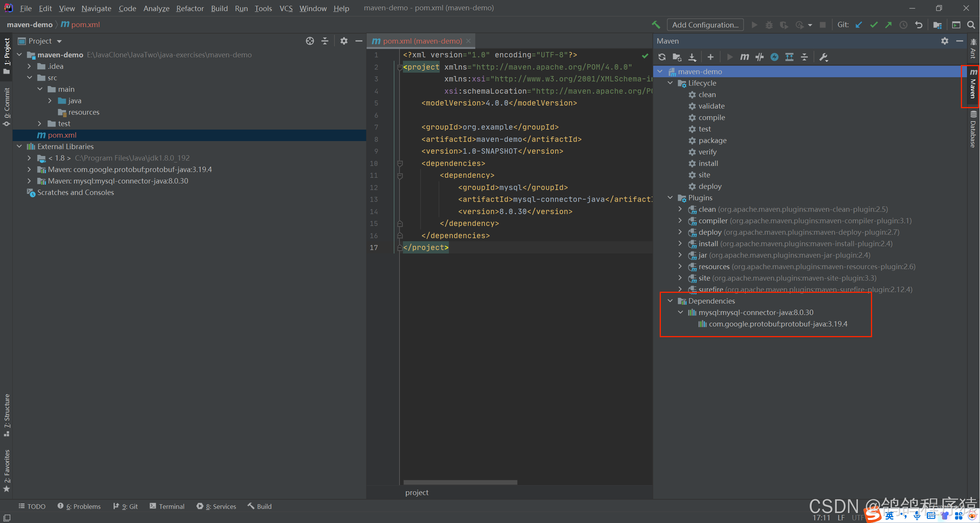Click Git Commit green checkmark icon
Viewport: 980px width, 523px height.
point(874,25)
